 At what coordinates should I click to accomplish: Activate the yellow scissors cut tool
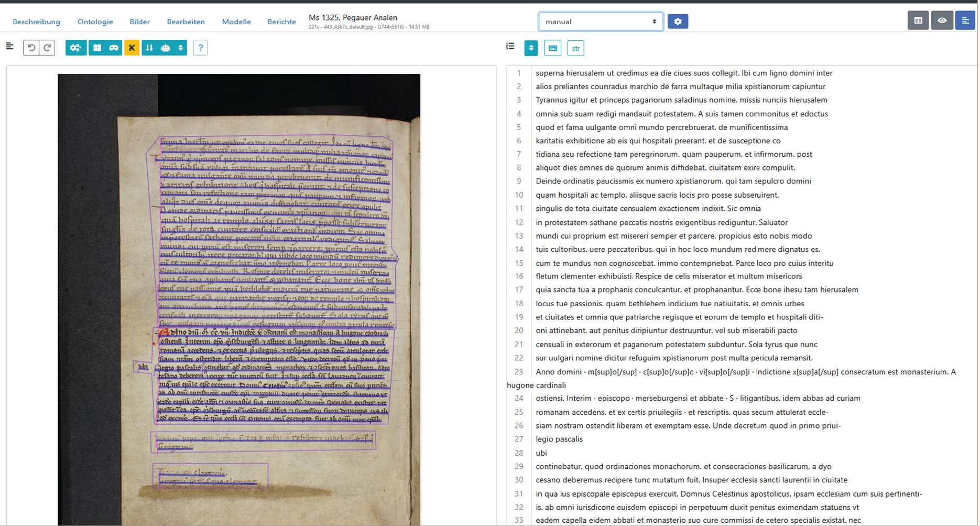pyautogui.click(x=132, y=48)
